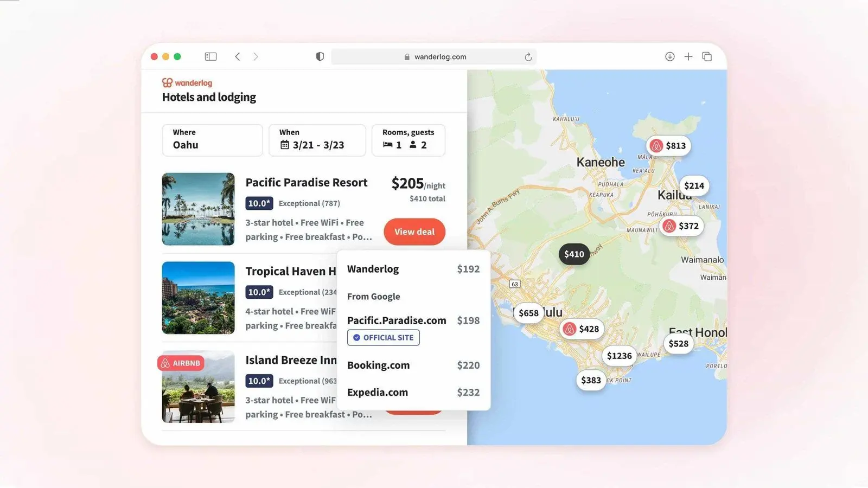The width and height of the screenshot is (868, 488).
Task: Go forward with the right chevron
Action: point(256,56)
